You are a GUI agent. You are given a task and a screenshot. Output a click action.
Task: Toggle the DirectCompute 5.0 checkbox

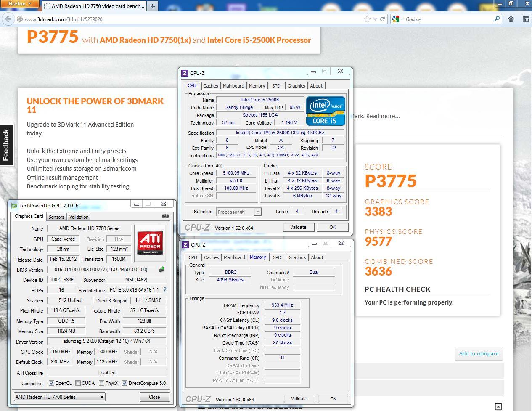click(124, 383)
